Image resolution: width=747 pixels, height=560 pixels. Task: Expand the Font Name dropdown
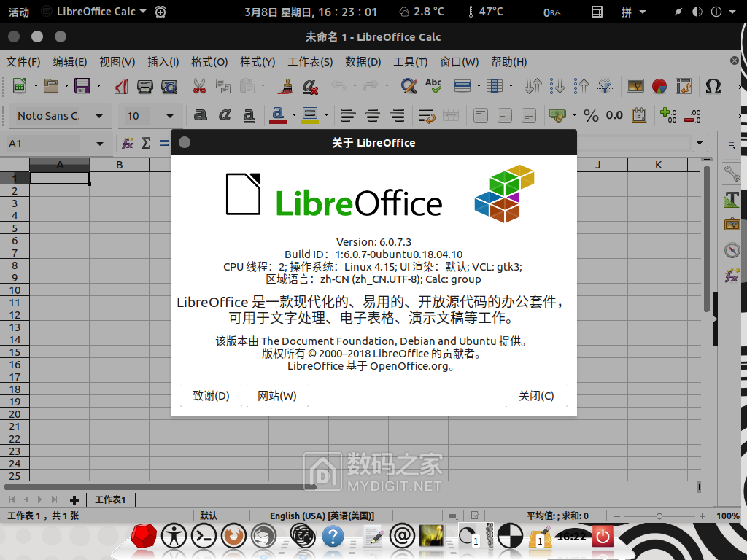tap(99, 116)
